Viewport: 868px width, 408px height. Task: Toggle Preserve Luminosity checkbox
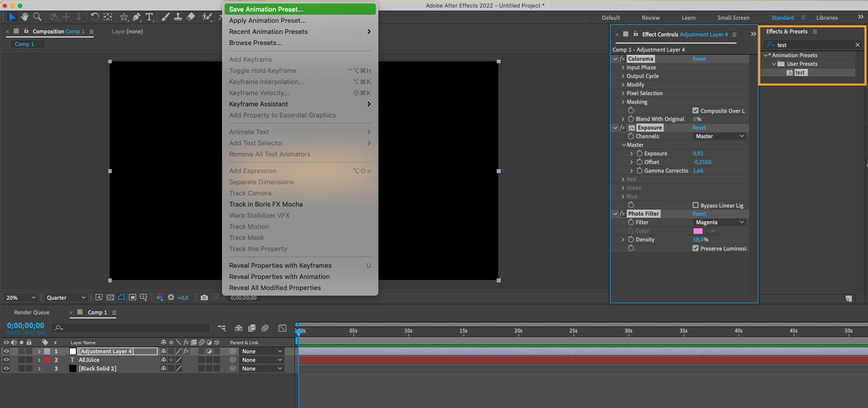[x=696, y=248]
